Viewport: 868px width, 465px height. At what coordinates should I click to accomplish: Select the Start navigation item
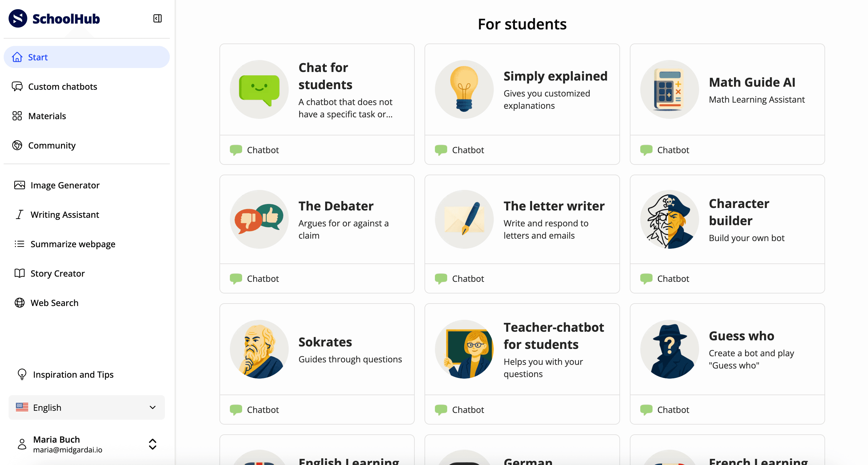38,57
